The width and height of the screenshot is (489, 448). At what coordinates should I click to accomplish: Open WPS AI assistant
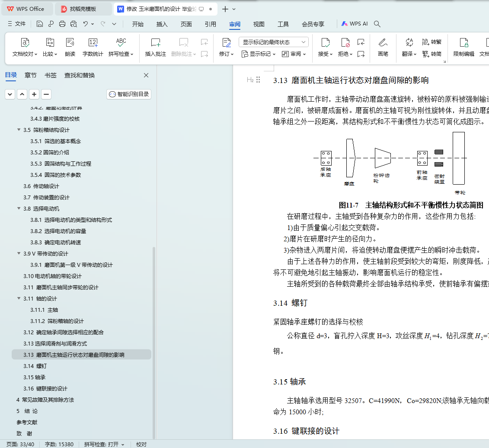pos(355,24)
